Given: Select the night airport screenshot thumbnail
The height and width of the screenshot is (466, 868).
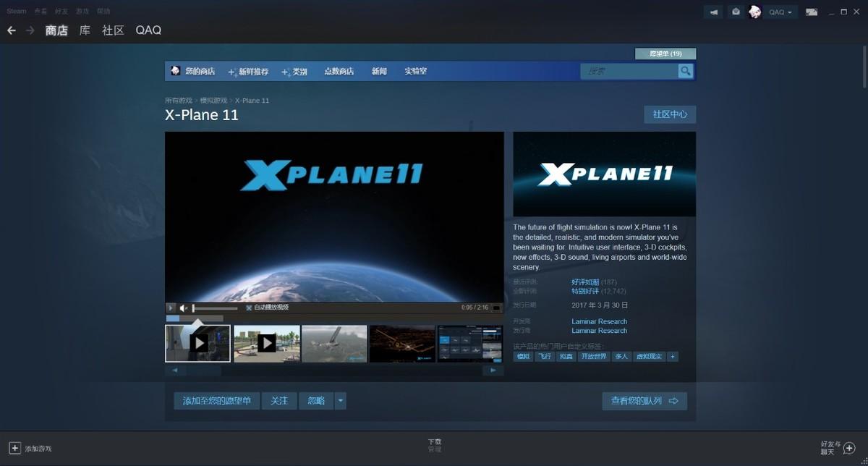Looking at the screenshot, I should pos(402,343).
